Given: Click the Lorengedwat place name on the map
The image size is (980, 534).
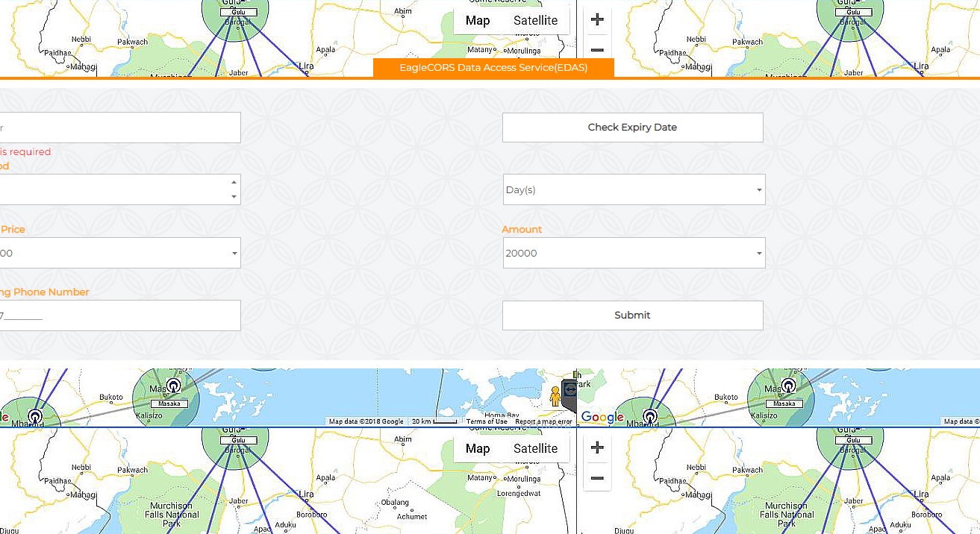Looking at the screenshot, I should click(518, 493).
